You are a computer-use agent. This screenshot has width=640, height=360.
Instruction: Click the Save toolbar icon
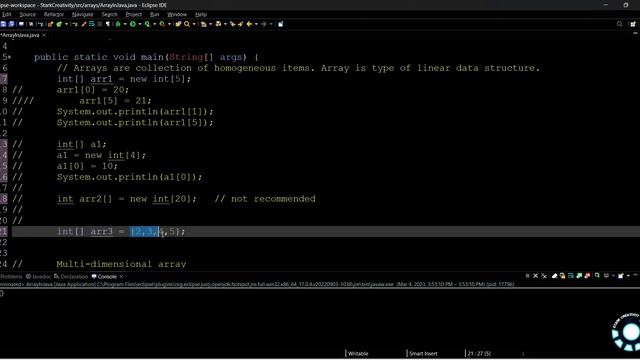4,24
